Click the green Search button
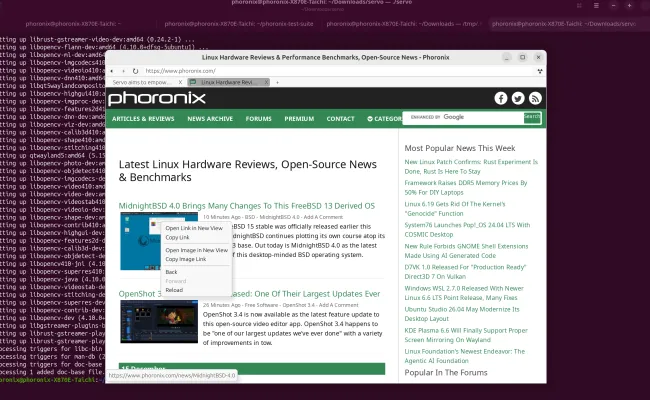This screenshot has height=400, width=650. [x=532, y=117]
